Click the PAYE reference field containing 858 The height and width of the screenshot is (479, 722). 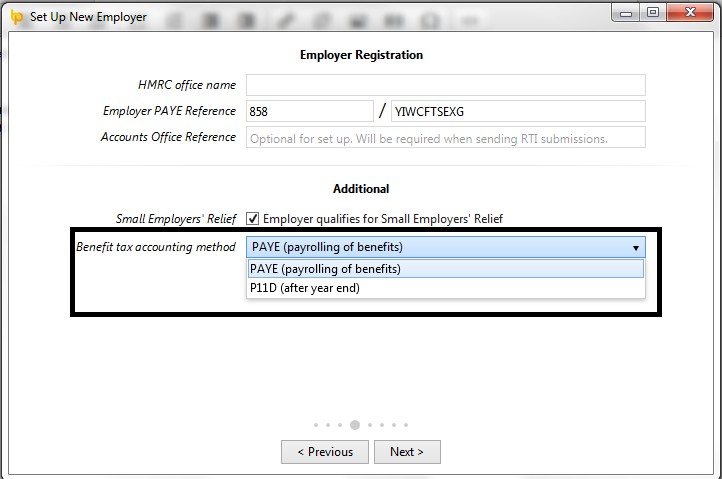(x=309, y=111)
